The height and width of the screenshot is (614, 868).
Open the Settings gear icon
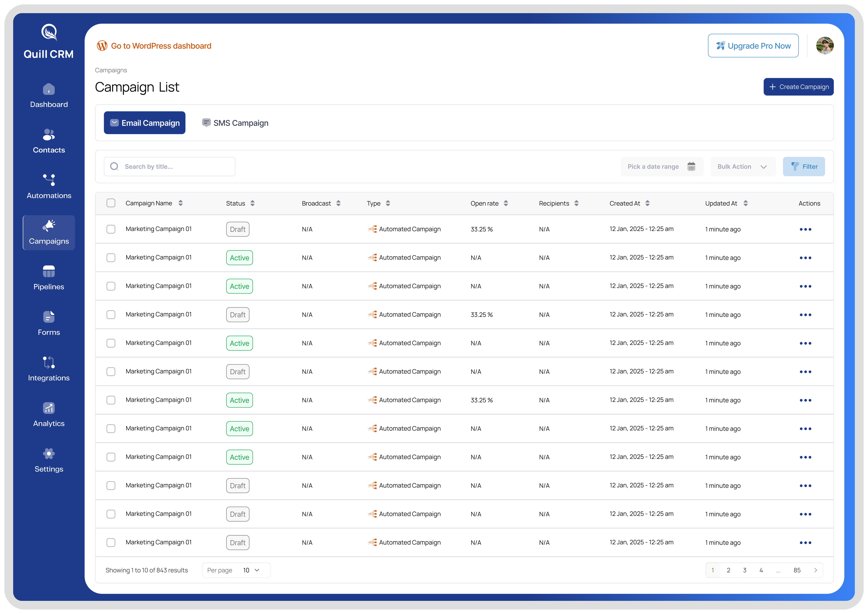click(49, 454)
